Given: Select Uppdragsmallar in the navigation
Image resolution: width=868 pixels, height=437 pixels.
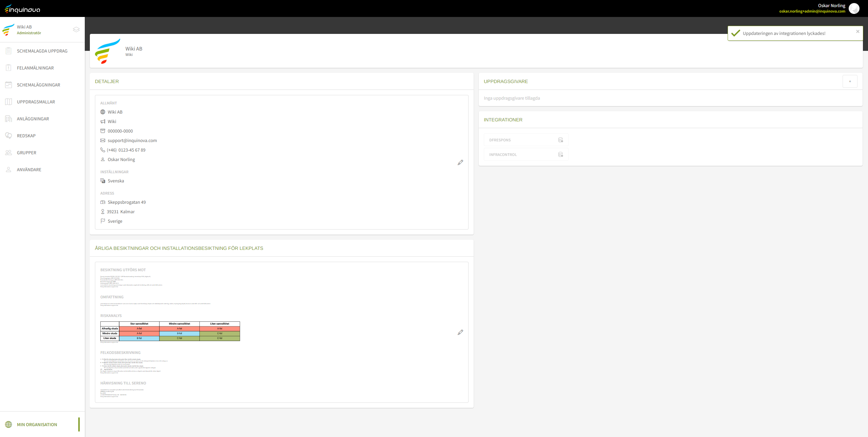Looking at the screenshot, I should click(x=36, y=102).
